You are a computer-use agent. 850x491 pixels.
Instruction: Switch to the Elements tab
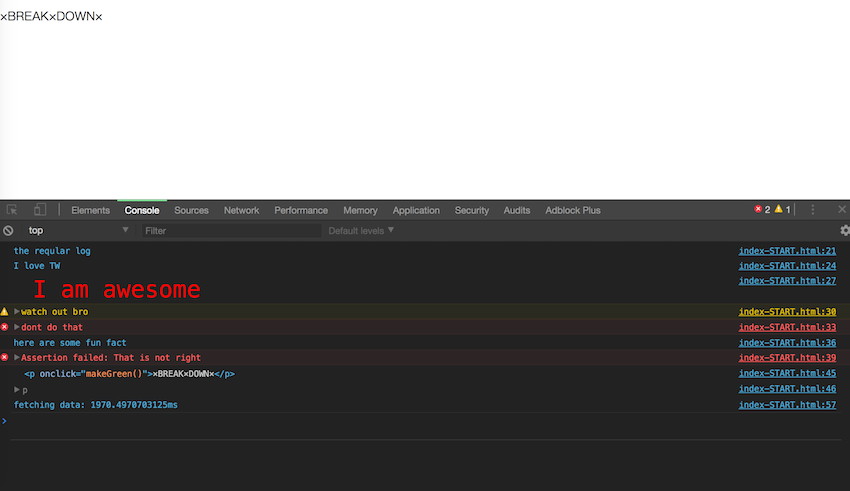point(90,210)
